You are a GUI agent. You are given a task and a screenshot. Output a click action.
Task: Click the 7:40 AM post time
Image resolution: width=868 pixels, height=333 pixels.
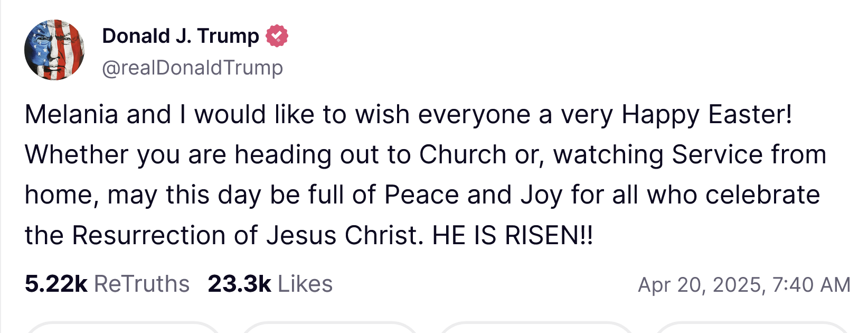click(812, 285)
